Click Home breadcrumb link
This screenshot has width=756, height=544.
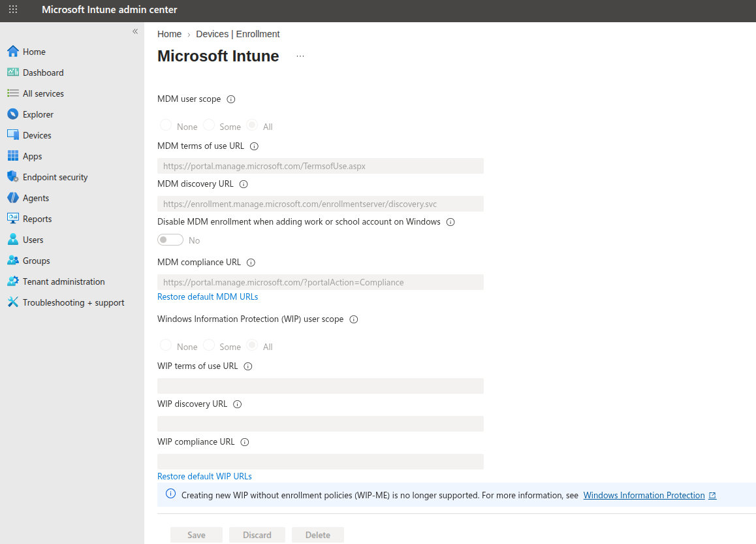point(169,34)
